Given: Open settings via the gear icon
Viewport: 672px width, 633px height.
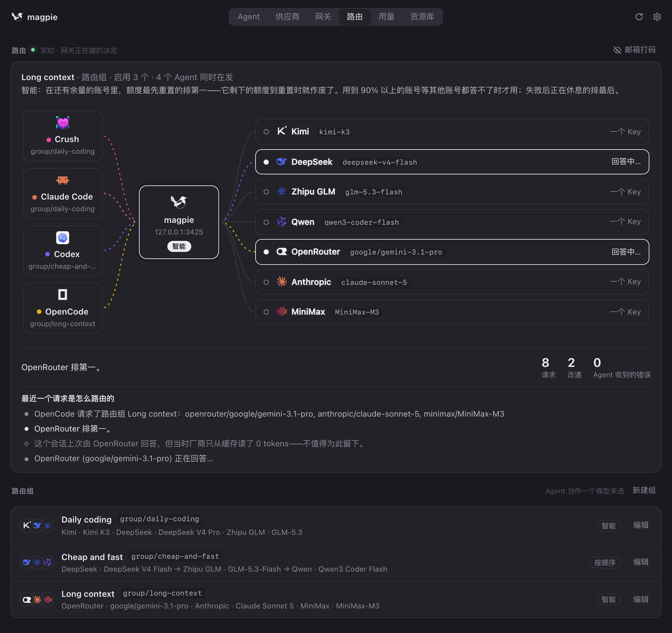Looking at the screenshot, I should coord(657,16).
